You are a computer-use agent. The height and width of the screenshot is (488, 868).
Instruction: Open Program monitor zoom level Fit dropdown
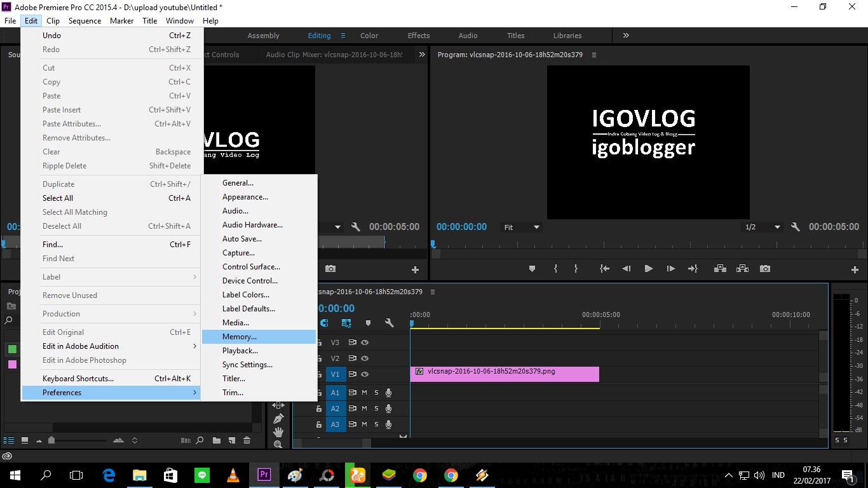click(521, 227)
